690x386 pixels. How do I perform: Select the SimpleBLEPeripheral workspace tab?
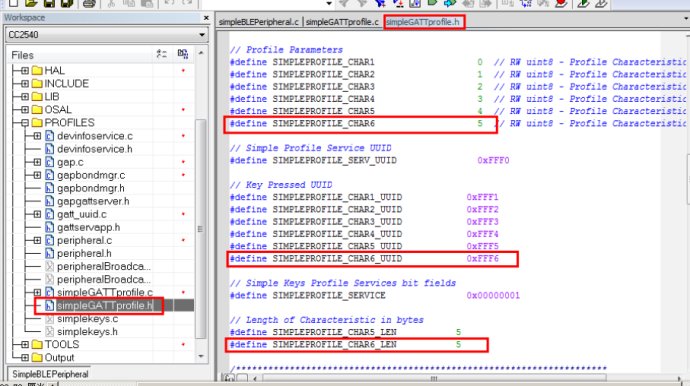point(50,374)
